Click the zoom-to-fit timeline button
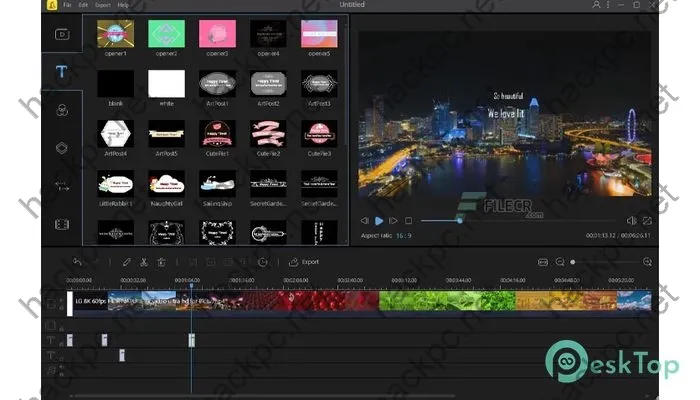Image resolution: width=700 pixels, height=400 pixels. [543, 262]
